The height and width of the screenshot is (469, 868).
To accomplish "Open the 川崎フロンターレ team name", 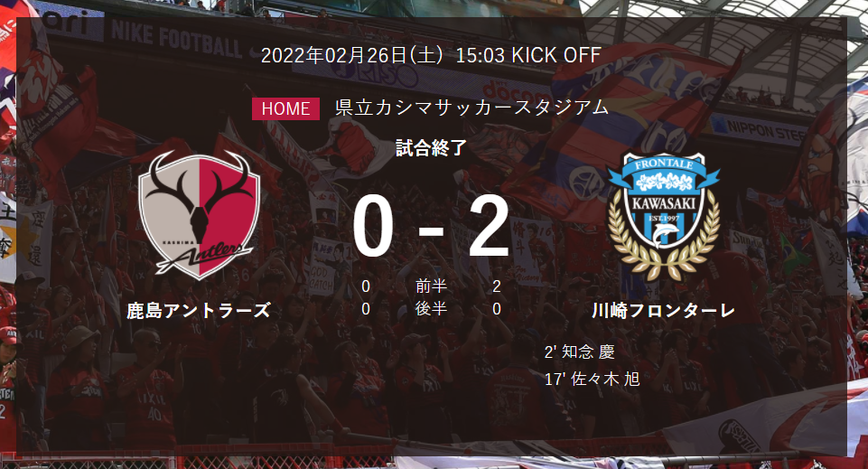I will [663, 311].
